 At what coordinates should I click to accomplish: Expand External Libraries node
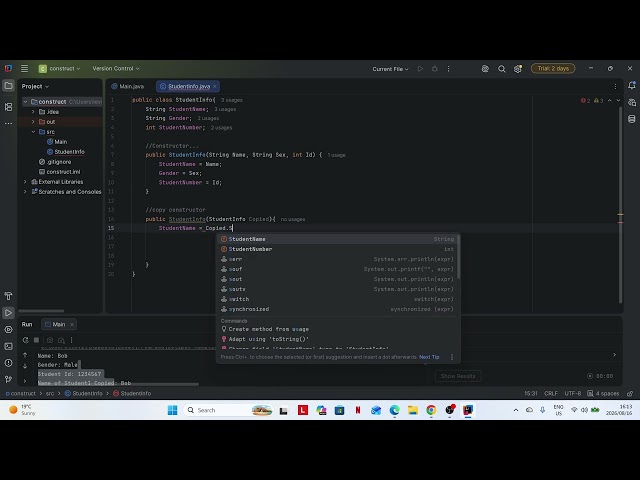pos(25,182)
